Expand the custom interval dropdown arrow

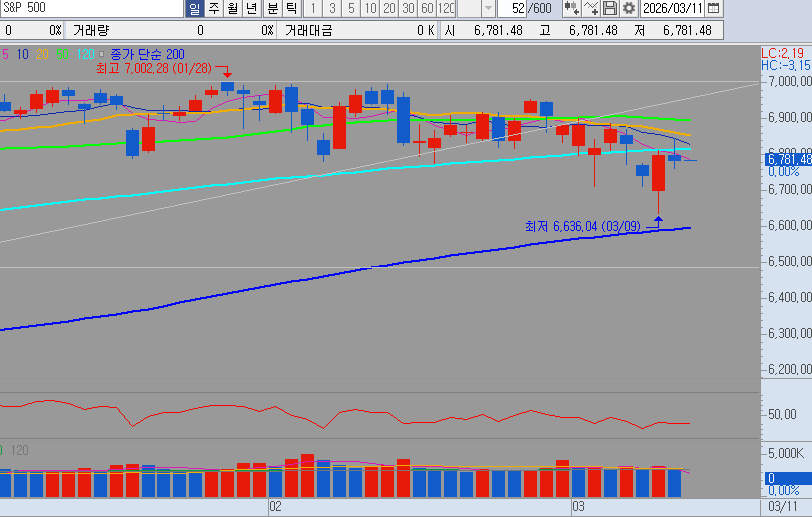(488, 8)
